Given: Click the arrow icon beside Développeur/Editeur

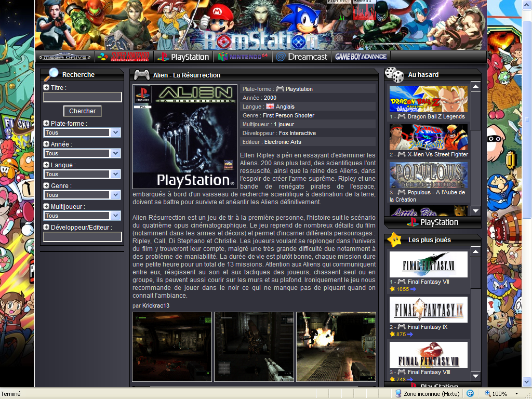Looking at the screenshot, I should pos(46,227).
